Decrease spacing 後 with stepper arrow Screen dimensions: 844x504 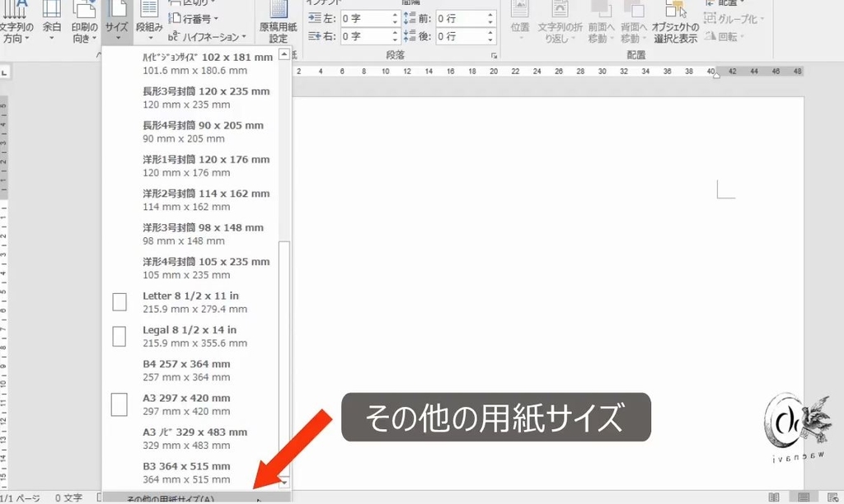tap(490, 40)
